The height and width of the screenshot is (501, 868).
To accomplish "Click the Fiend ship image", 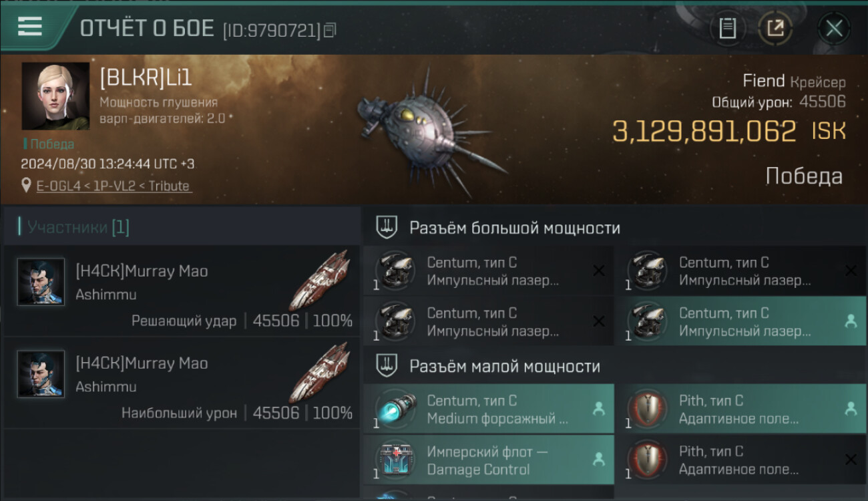I will [427, 130].
